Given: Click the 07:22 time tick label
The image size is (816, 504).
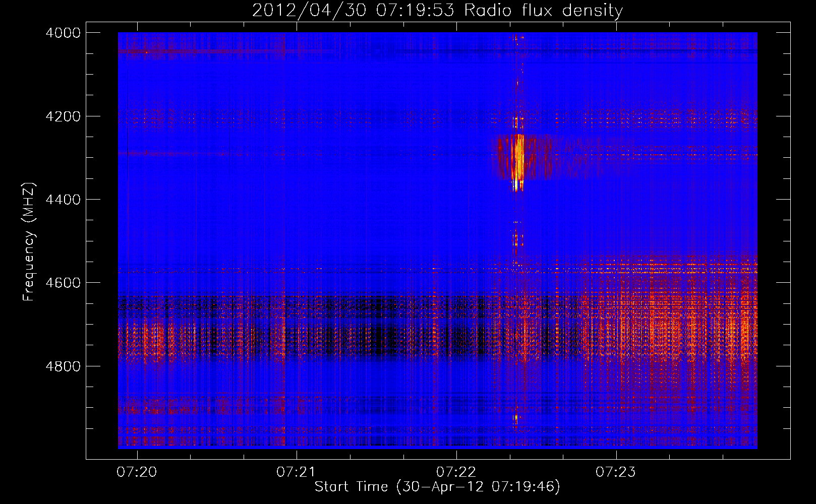Looking at the screenshot, I should pos(456,472).
